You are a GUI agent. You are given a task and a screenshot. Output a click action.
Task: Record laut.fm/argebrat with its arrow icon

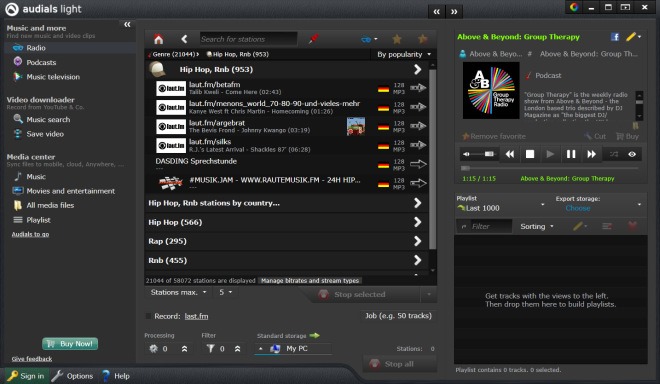click(x=418, y=126)
